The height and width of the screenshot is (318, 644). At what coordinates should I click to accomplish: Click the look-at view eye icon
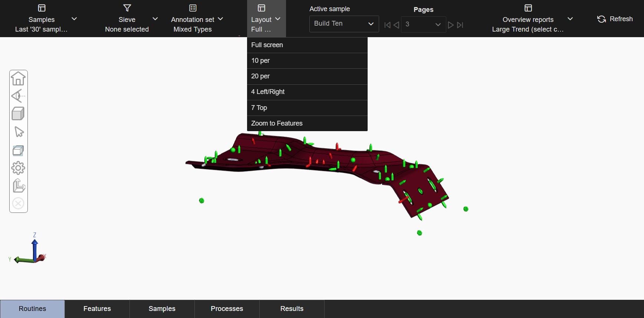pos(18,96)
